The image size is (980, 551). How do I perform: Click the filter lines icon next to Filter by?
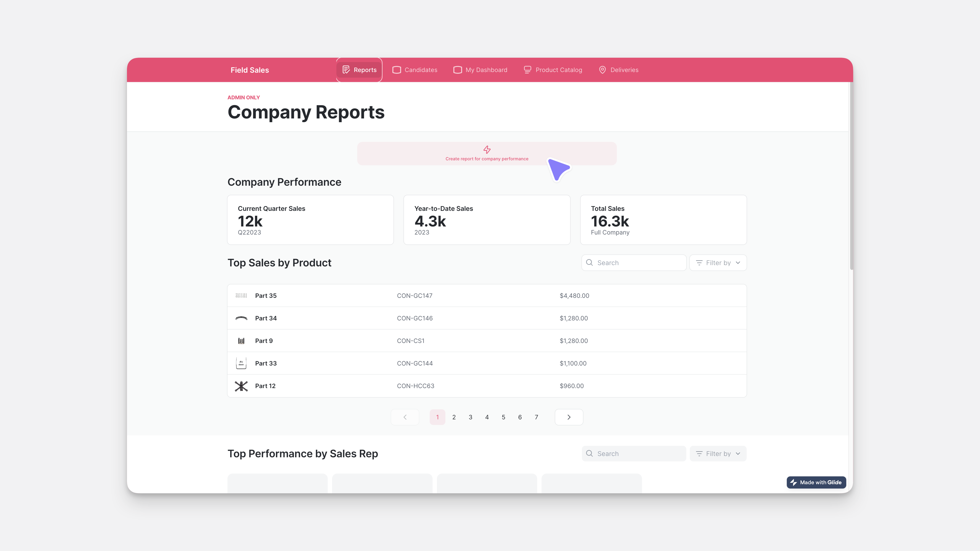click(699, 262)
